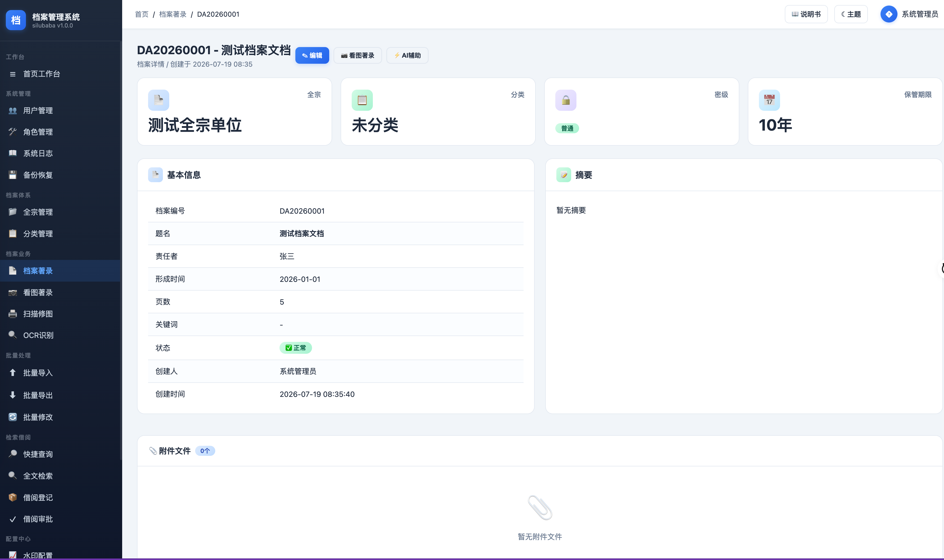Viewport: 944px width, 560px height.
Task: Click the 创建人 value 系统管理员
Action: pyautogui.click(x=298, y=371)
